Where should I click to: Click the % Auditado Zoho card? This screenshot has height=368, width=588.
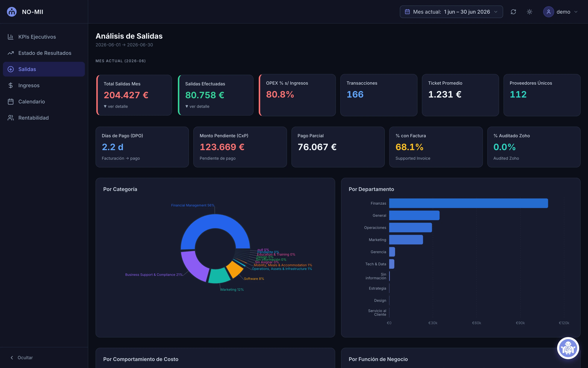pyautogui.click(x=534, y=147)
